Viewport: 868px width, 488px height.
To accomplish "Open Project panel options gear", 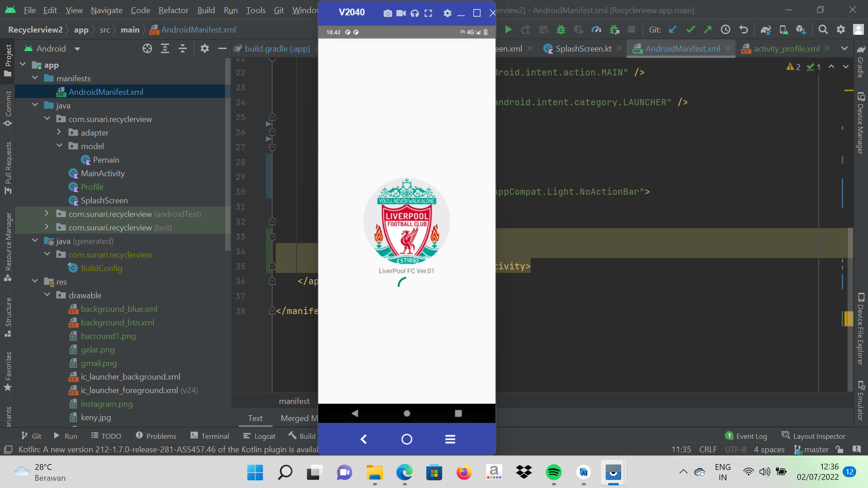I will 205,49.
